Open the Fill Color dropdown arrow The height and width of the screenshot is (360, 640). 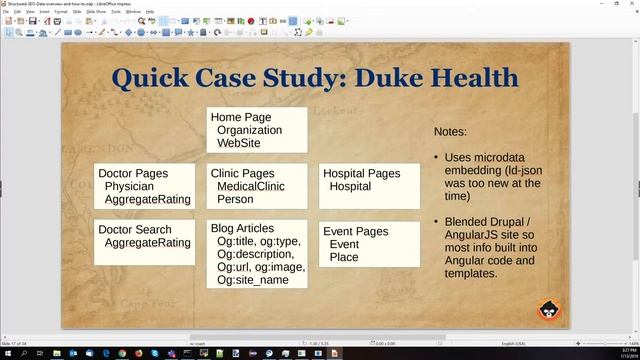49,33
